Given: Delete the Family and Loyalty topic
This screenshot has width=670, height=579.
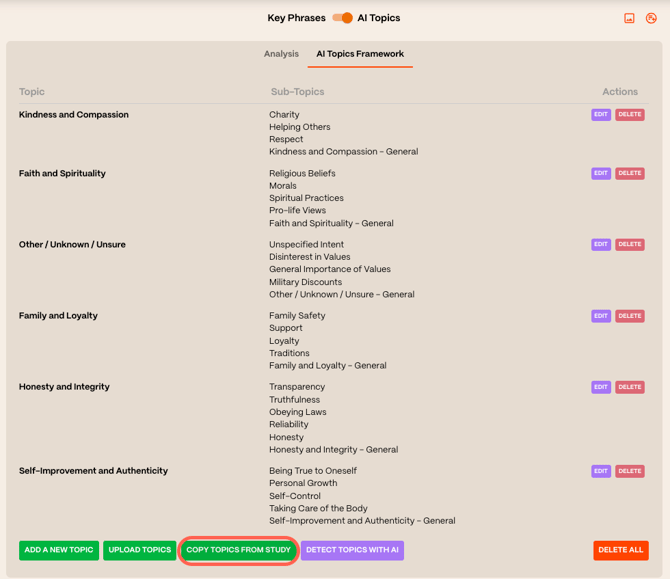Looking at the screenshot, I should coord(630,316).
